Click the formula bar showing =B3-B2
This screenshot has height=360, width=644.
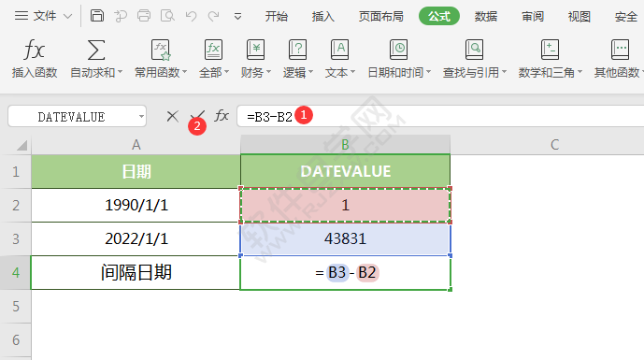pos(440,116)
